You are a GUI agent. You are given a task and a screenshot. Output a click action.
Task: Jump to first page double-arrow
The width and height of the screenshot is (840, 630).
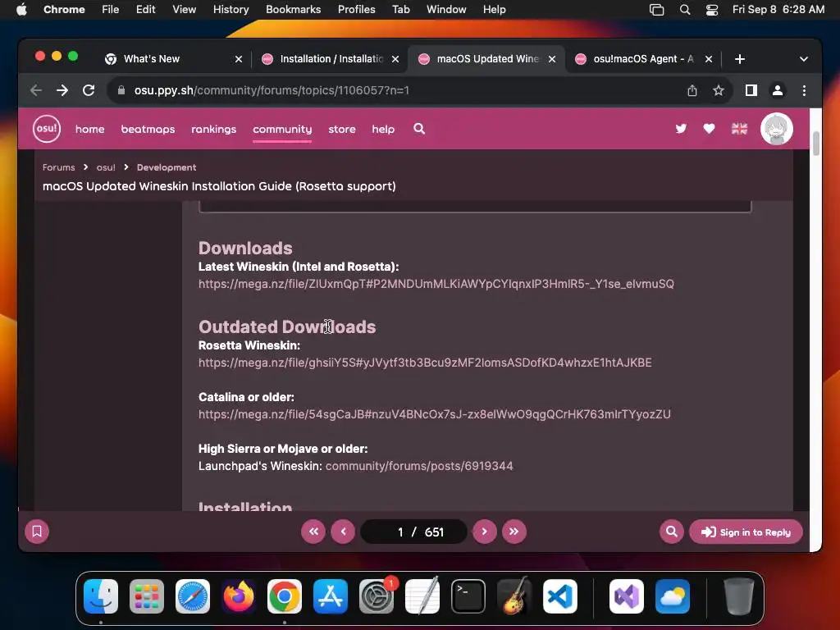click(x=313, y=532)
